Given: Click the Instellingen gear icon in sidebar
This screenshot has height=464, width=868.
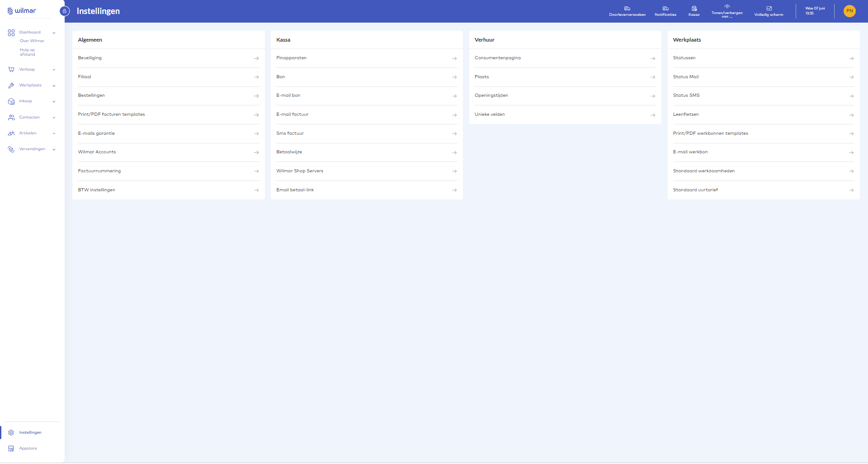Looking at the screenshot, I should click(11, 433).
